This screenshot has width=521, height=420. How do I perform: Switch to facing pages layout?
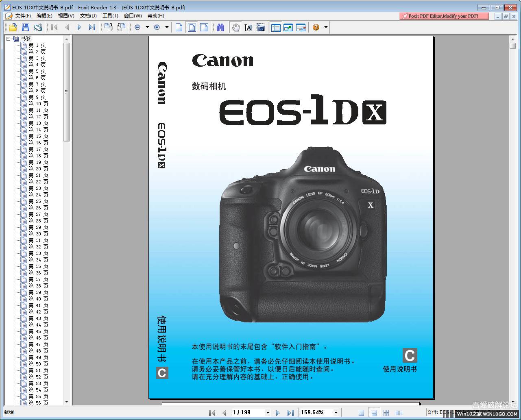399,413
